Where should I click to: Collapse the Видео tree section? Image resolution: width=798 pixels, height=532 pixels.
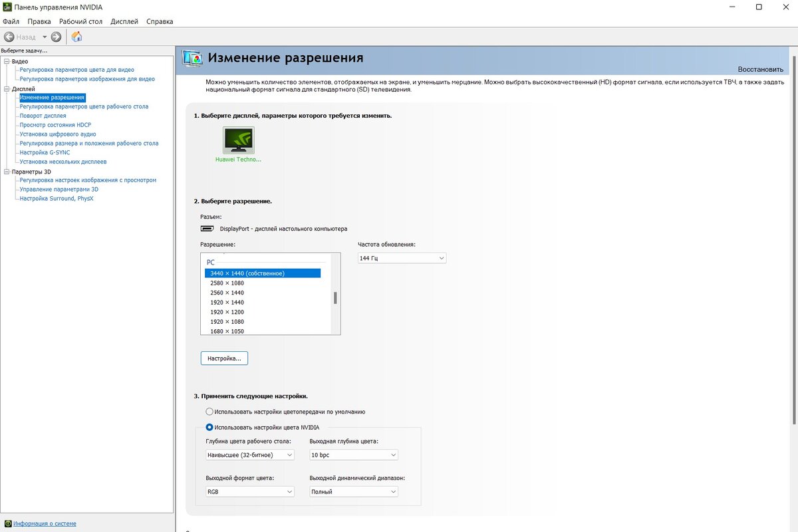click(7, 61)
